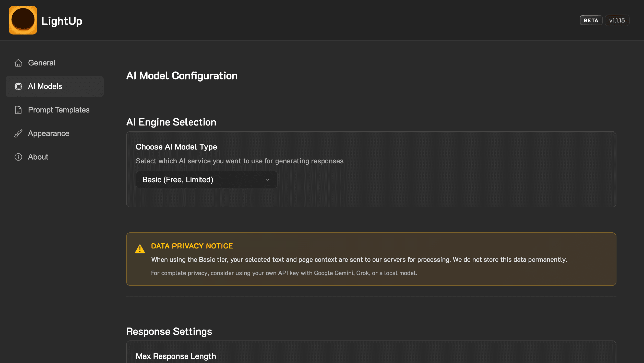Image resolution: width=644 pixels, height=363 pixels.
Task: Click the BETA badge
Action: (591, 20)
